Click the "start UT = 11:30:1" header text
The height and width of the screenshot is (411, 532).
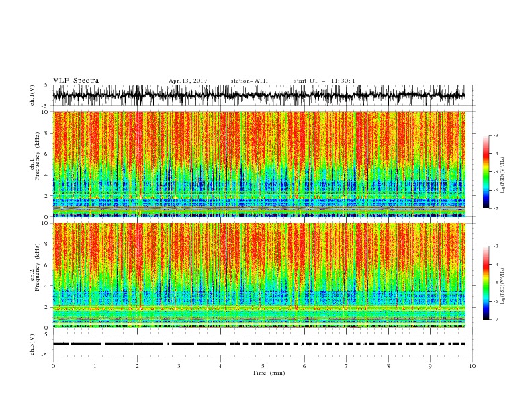pos(324,81)
